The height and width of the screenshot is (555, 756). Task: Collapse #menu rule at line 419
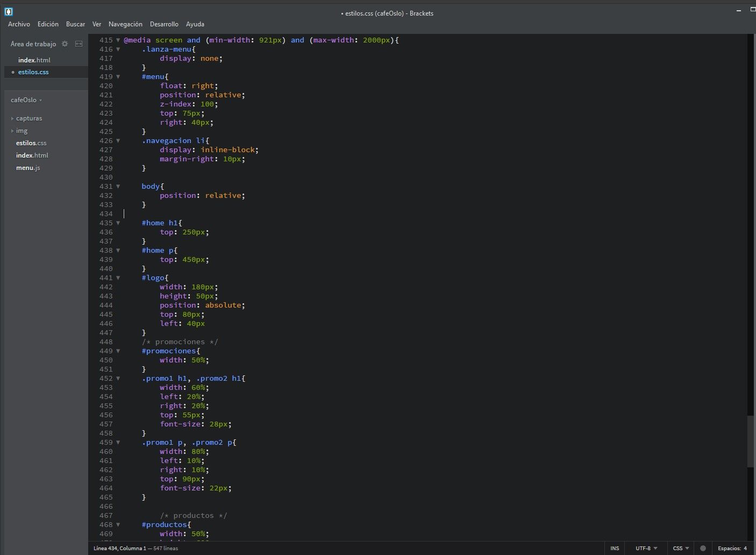pyautogui.click(x=118, y=76)
